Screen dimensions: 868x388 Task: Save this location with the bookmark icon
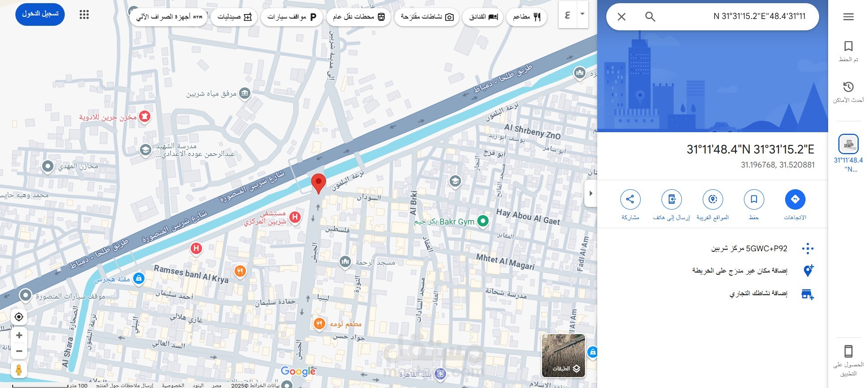pyautogui.click(x=754, y=199)
